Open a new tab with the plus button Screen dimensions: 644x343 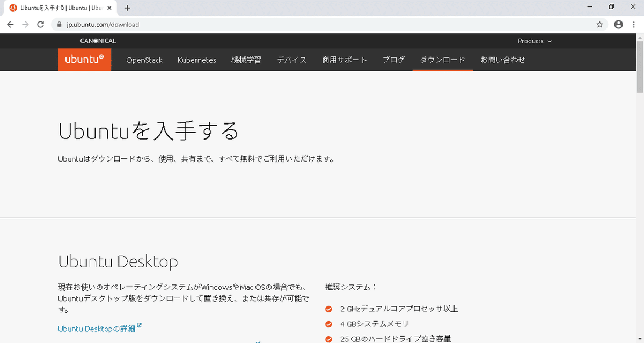click(127, 8)
